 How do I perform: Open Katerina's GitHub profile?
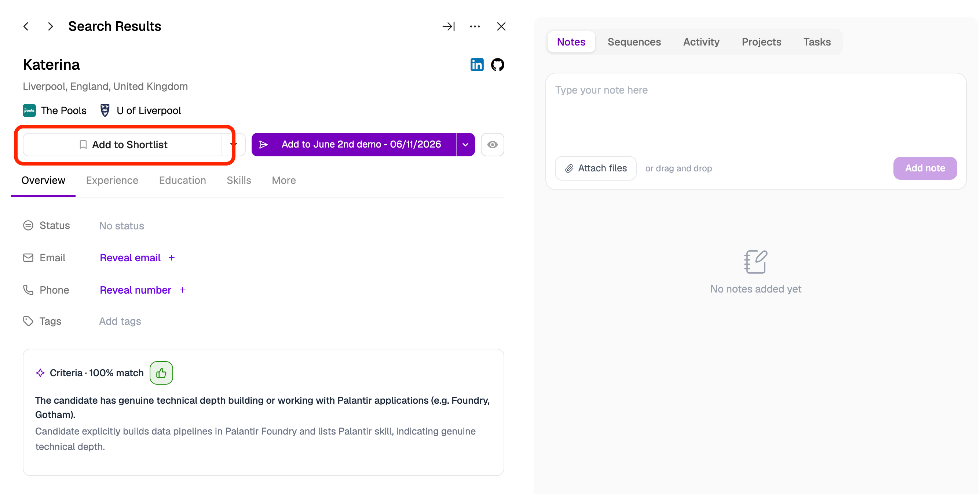[497, 65]
